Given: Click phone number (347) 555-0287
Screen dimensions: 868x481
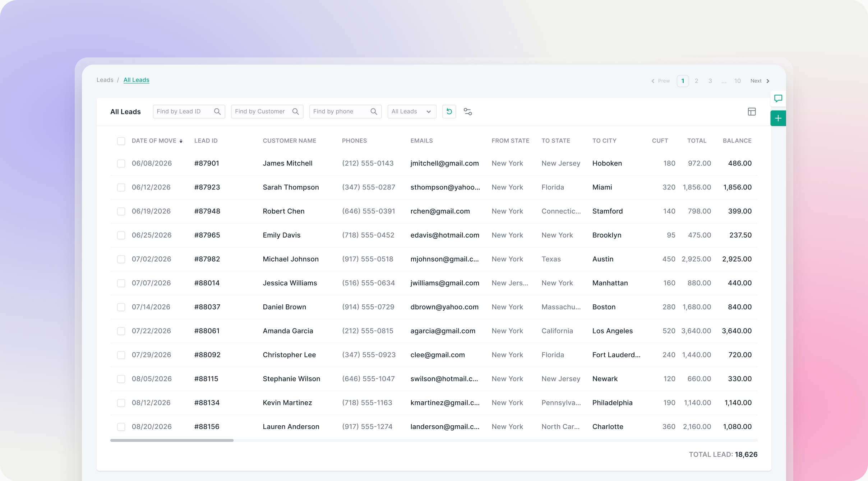Looking at the screenshot, I should point(369,187).
